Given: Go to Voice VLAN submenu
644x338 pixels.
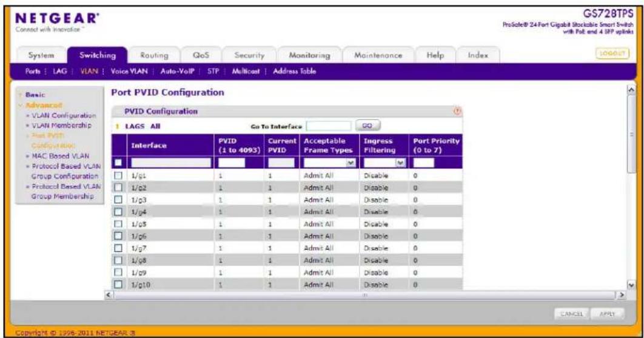Looking at the screenshot, I should pyautogui.click(x=129, y=71).
